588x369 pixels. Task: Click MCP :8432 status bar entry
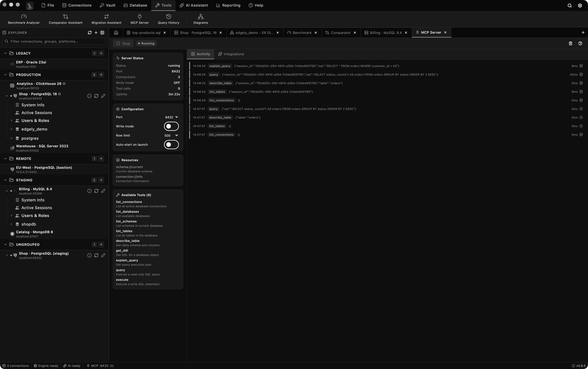click(x=100, y=366)
